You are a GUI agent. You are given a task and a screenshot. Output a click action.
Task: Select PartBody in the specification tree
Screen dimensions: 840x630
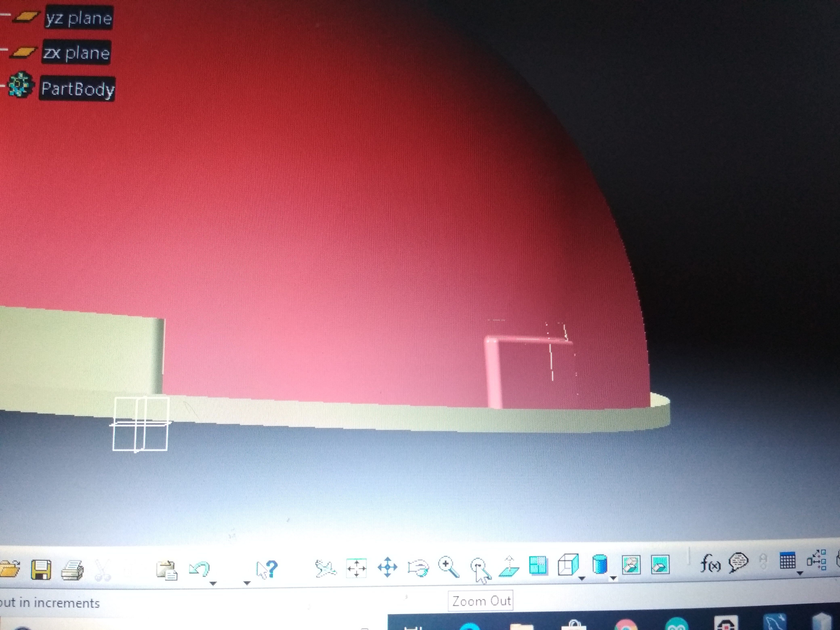point(78,89)
